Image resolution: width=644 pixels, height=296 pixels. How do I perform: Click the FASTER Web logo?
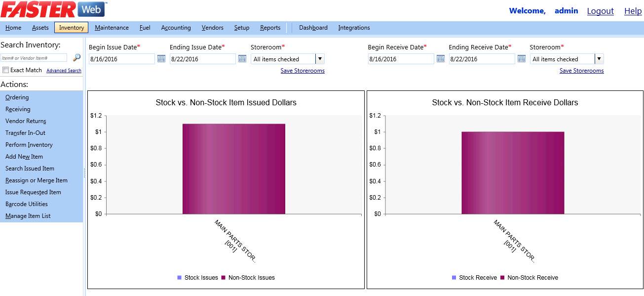pyautogui.click(x=53, y=10)
